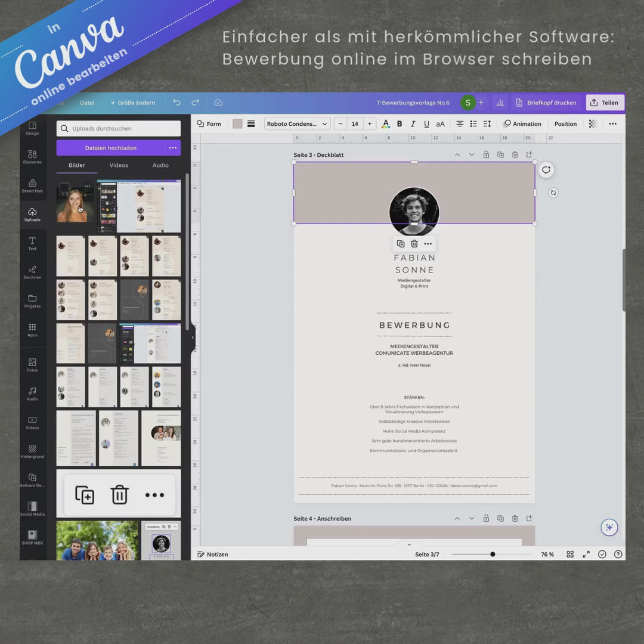644x644 pixels.
Task: Switch to the Videos uploads tab
Action: pyautogui.click(x=119, y=165)
